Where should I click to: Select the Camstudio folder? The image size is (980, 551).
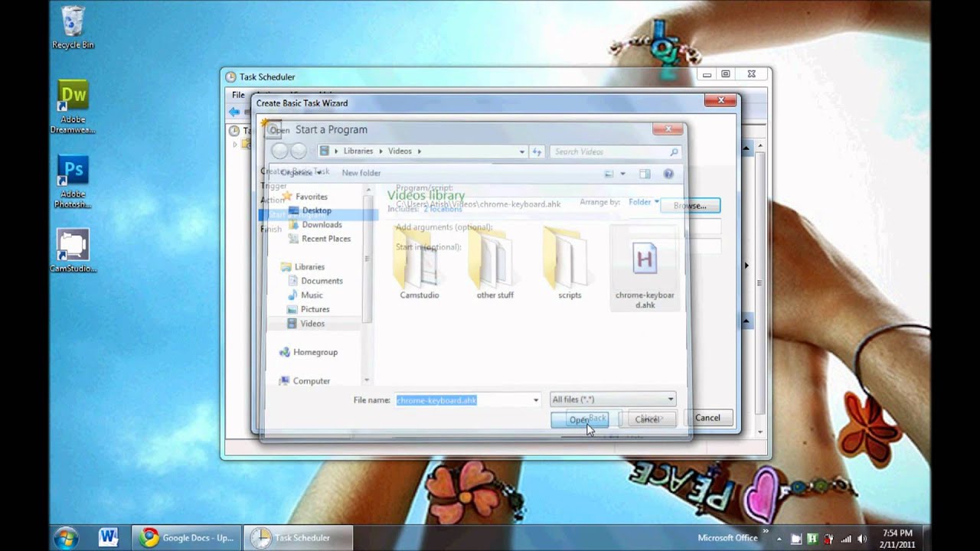pyautogui.click(x=420, y=262)
